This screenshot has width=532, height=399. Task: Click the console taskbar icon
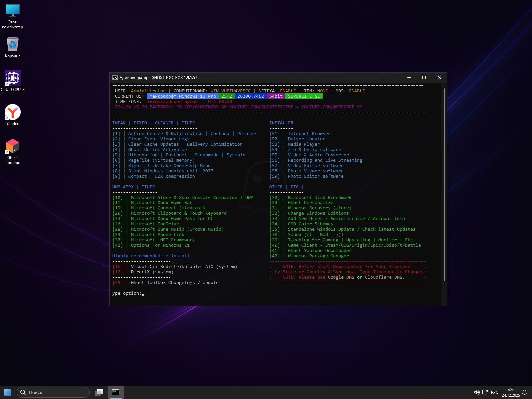click(x=116, y=392)
